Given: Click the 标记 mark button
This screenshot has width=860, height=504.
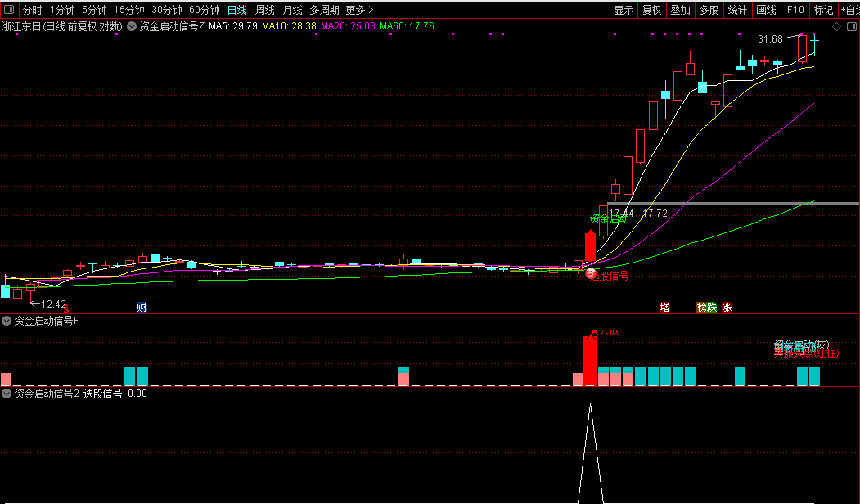Looking at the screenshot, I should (824, 10).
